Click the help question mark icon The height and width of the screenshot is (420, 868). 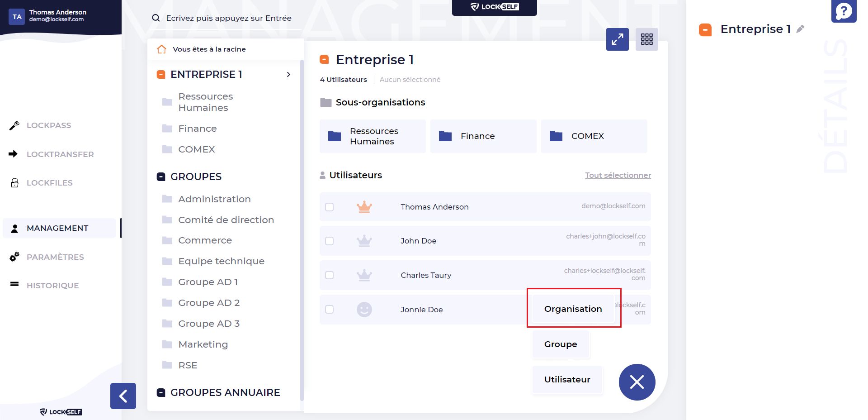tap(844, 10)
